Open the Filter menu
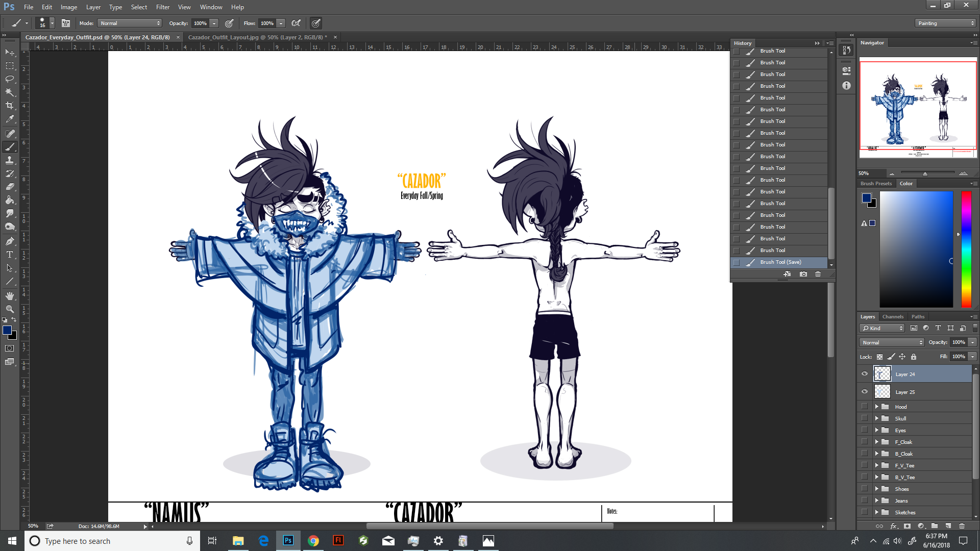980x551 pixels. coord(162,7)
